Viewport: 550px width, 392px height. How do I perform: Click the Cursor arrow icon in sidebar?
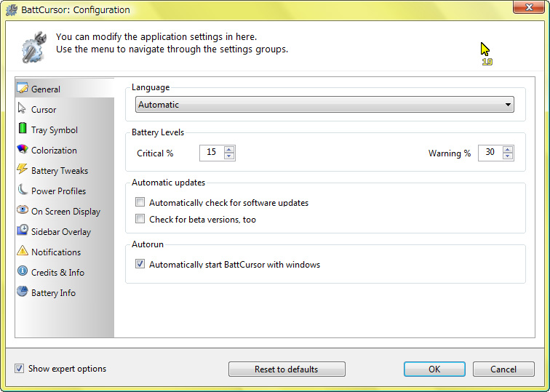(x=22, y=108)
